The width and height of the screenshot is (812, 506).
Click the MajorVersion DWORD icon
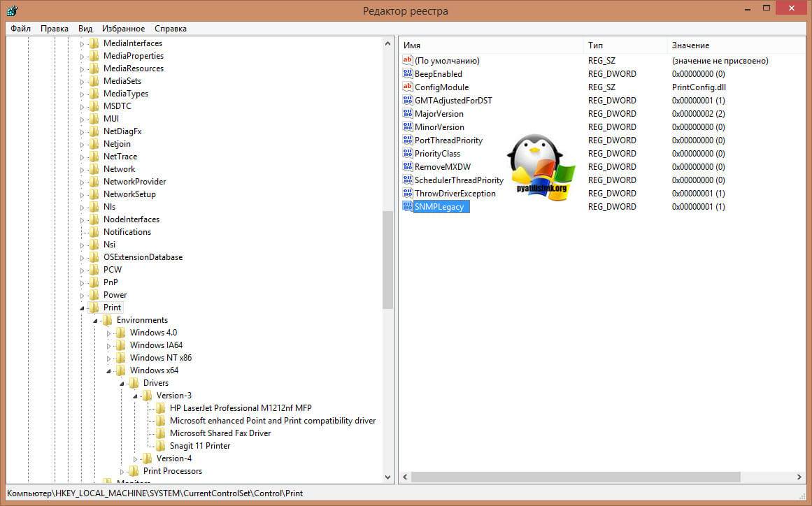click(x=408, y=114)
